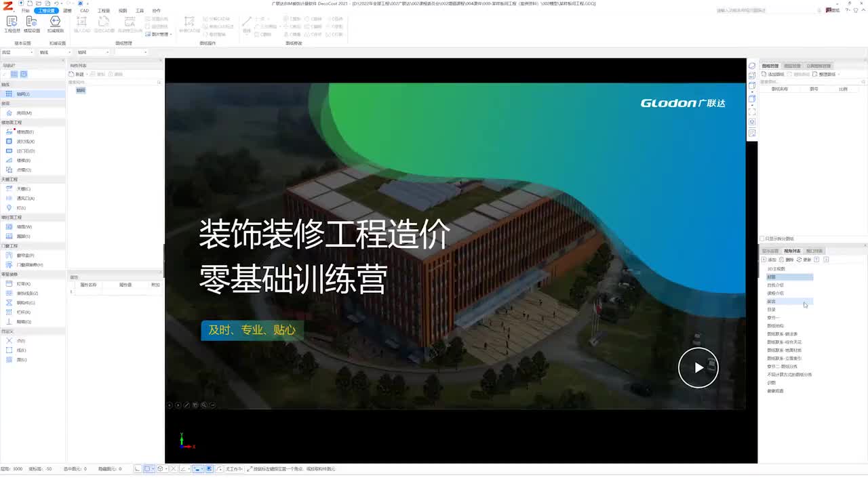Select 门窗洞装饰(H) opening decoration item
The height and width of the screenshot is (488, 868).
[x=33, y=265]
